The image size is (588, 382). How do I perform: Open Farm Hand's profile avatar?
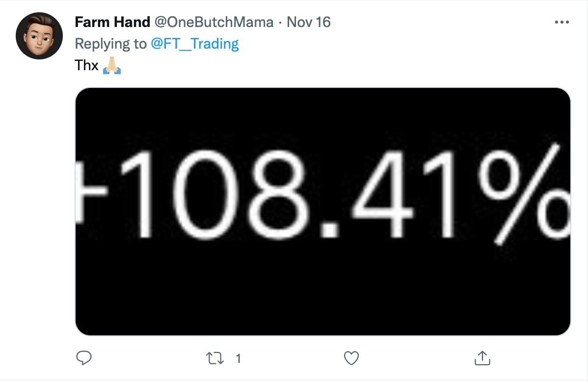coord(39,36)
